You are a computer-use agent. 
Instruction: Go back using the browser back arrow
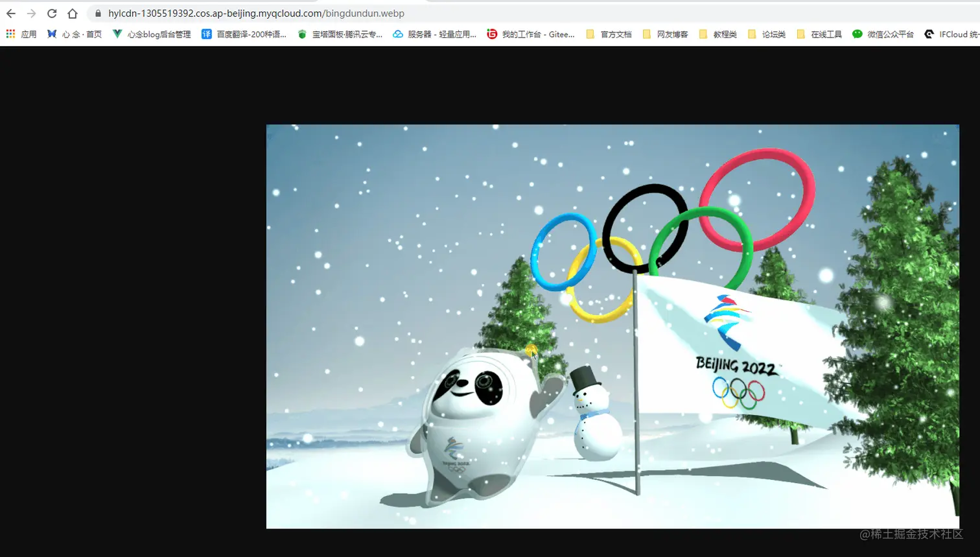click(x=11, y=14)
